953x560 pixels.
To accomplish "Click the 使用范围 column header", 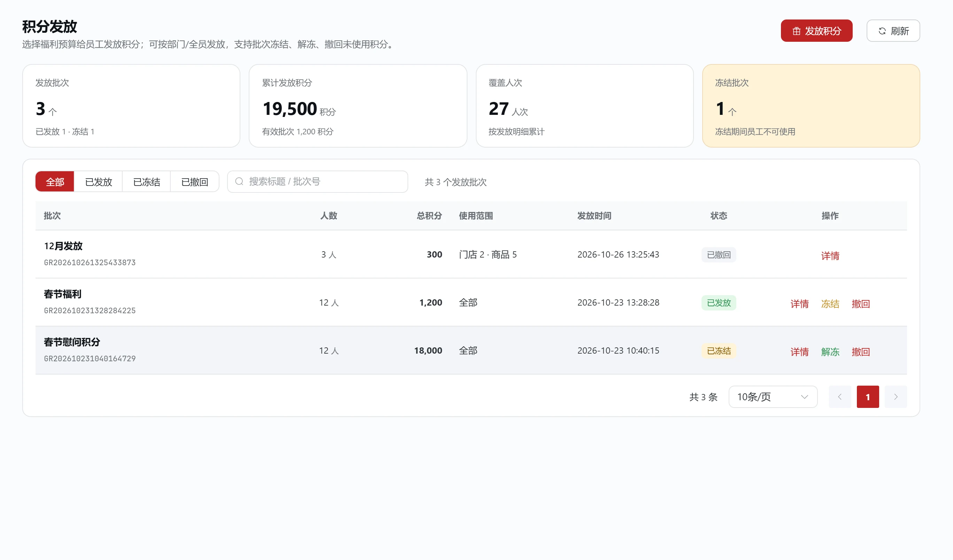I will click(x=476, y=216).
